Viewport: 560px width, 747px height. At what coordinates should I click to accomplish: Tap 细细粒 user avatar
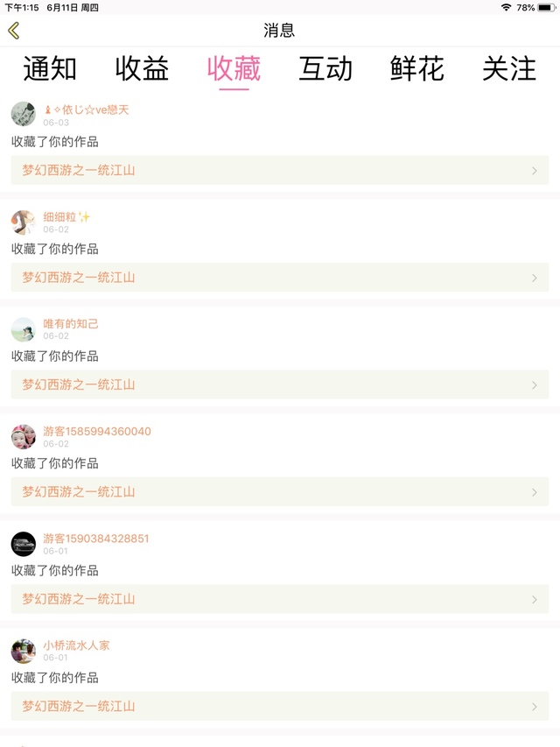pos(24,222)
